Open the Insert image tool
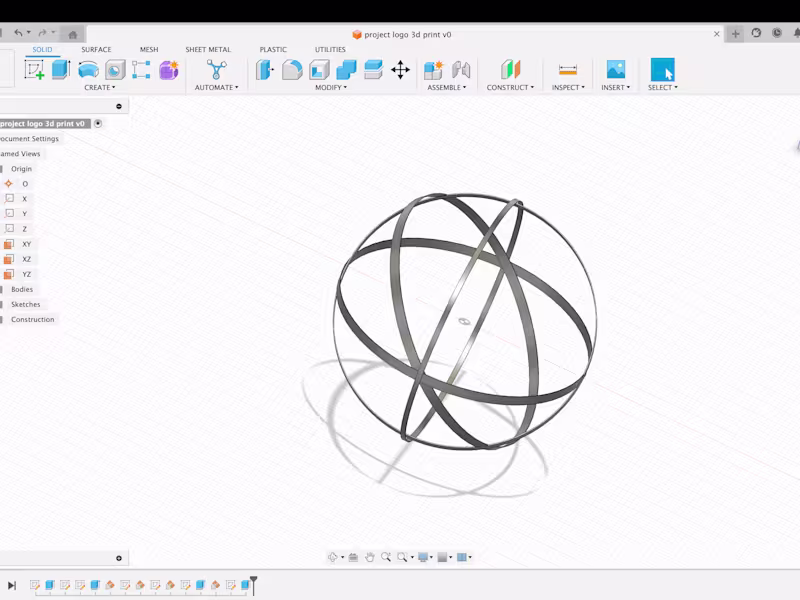Screen dimensions: 800x600 click(x=616, y=69)
